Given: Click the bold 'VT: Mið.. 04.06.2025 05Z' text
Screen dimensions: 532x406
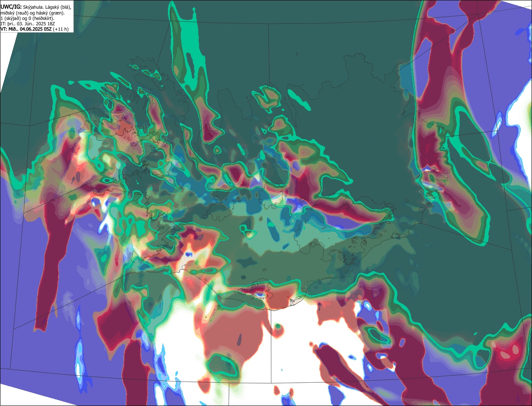Looking at the screenshot, I should (26, 29).
